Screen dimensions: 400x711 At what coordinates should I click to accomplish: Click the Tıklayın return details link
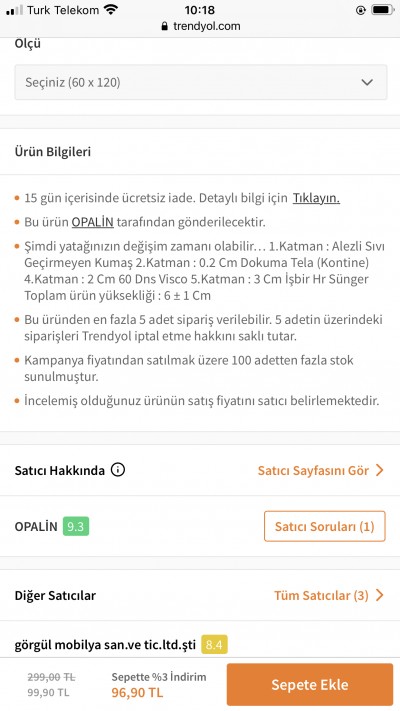click(x=316, y=198)
